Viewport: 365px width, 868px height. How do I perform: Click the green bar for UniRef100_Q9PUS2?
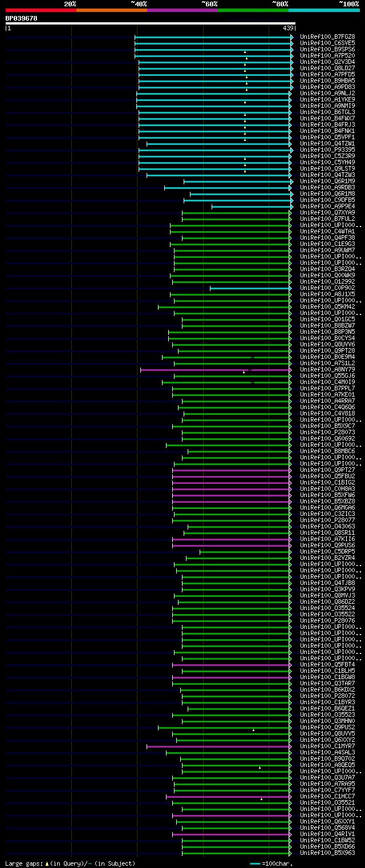coord(225,728)
